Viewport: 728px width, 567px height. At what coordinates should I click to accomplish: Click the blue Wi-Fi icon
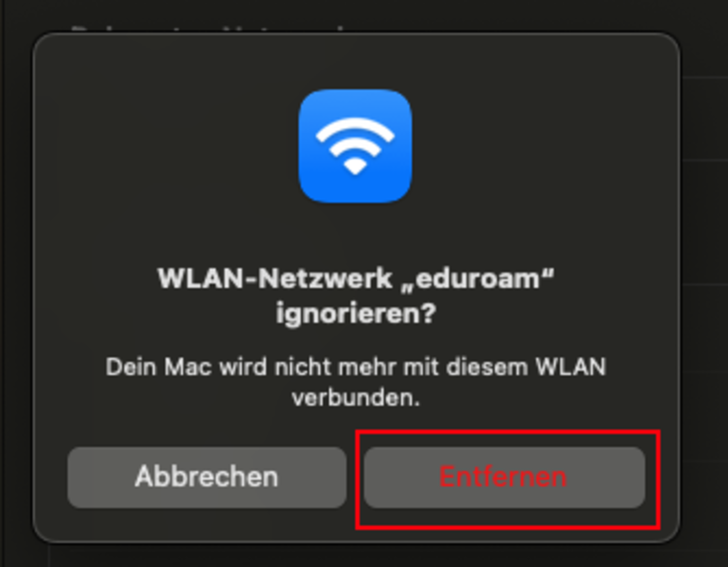355,146
